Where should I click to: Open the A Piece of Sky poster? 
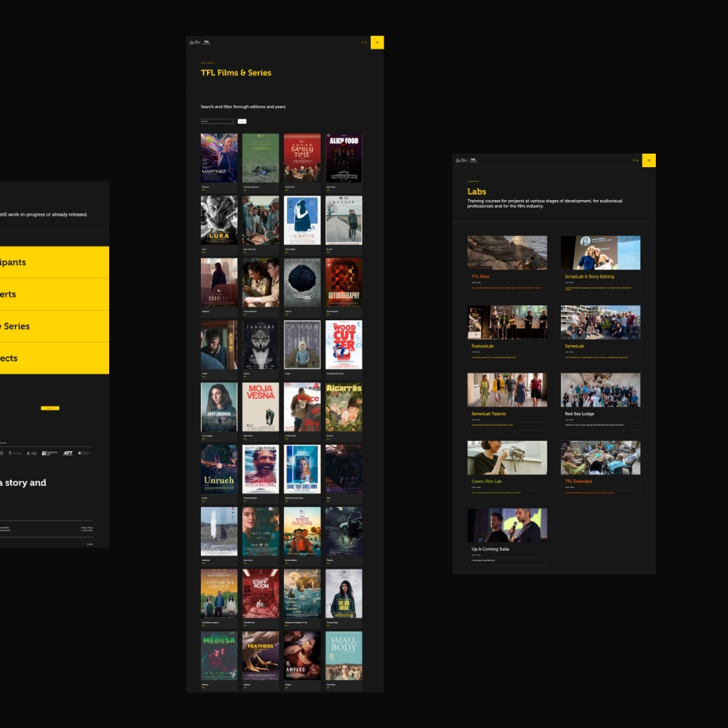coord(302,406)
